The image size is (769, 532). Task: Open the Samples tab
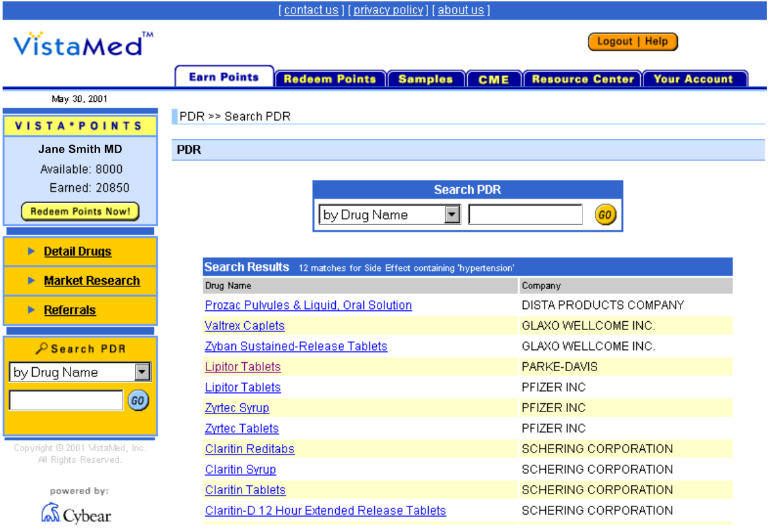(426, 79)
